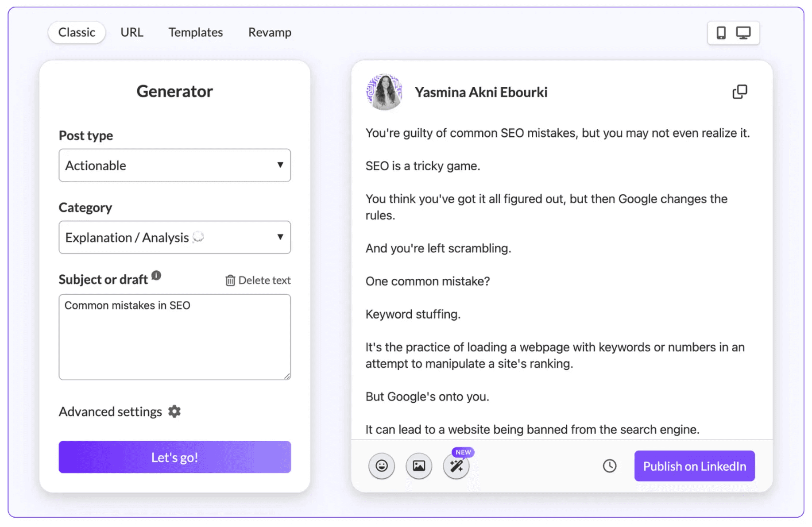This screenshot has height=527, width=812.
Task: Click the Generator heading
Action: tap(174, 91)
